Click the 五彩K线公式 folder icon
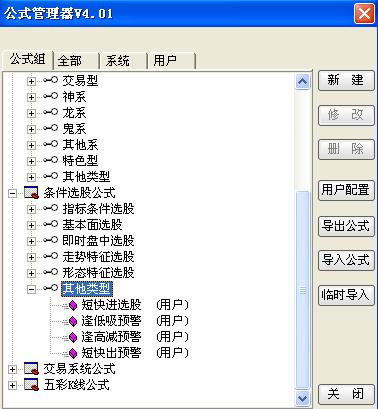The width and height of the screenshot is (378, 409). 31,385
